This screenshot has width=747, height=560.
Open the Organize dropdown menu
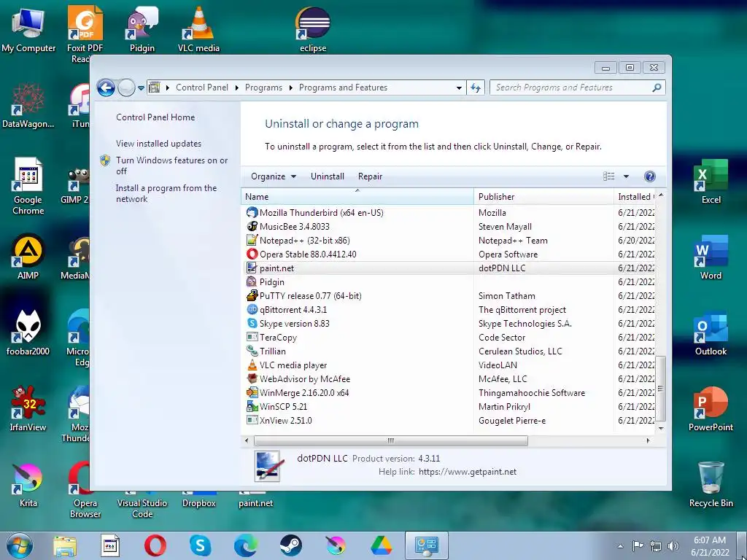(274, 176)
